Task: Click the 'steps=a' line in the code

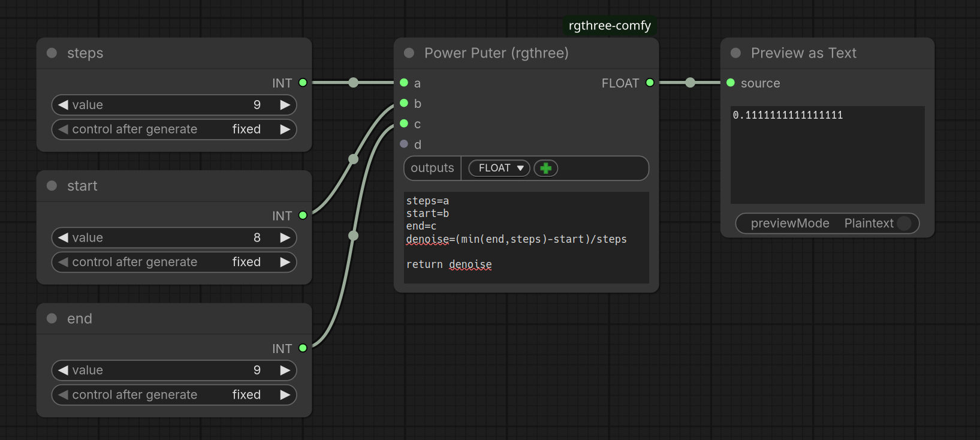Action: 427,201
